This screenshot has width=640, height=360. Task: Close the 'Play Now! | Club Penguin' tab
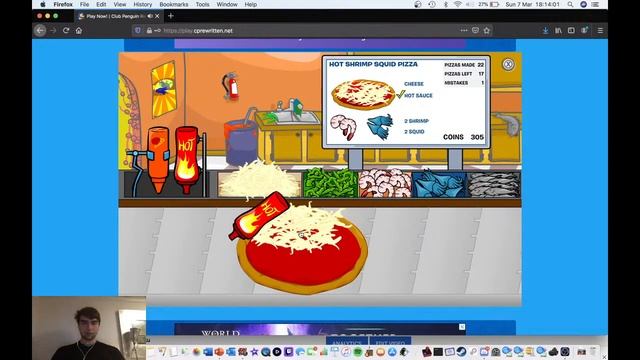point(157,16)
